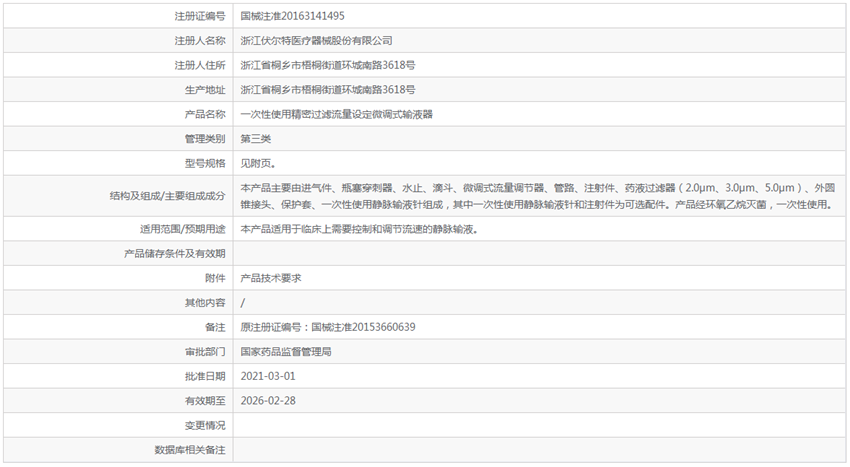
Task: Click the 注册人住所 label
Action: (199, 65)
